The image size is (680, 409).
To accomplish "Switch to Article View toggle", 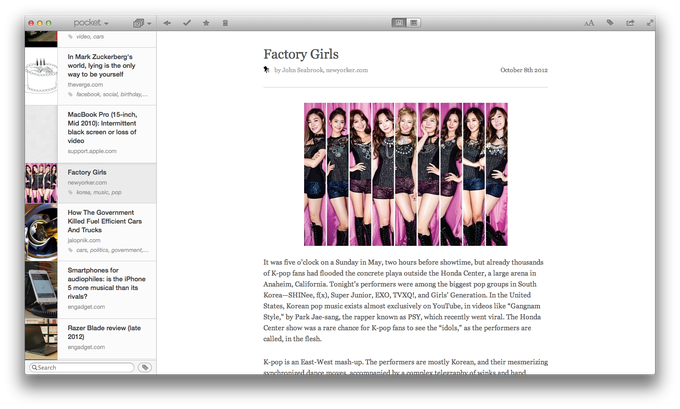I will click(399, 23).
